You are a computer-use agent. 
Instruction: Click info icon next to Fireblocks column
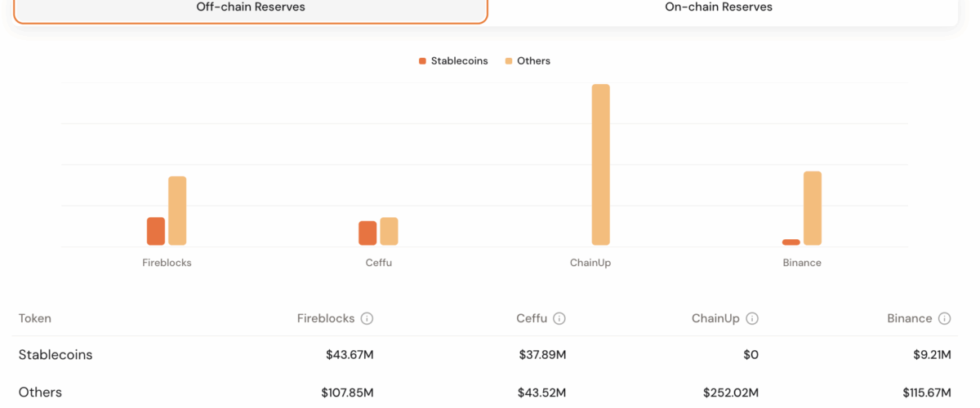point(367,319)
